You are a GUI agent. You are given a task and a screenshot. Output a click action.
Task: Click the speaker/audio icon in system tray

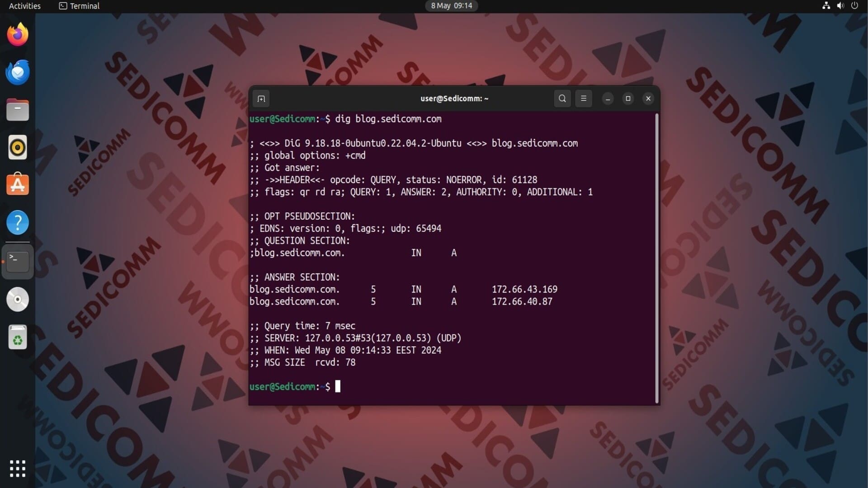tap(840, 5)
